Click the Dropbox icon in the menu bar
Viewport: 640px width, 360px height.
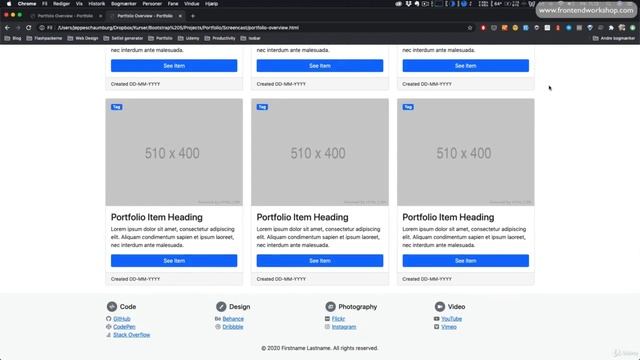click(x=409, y=4)
